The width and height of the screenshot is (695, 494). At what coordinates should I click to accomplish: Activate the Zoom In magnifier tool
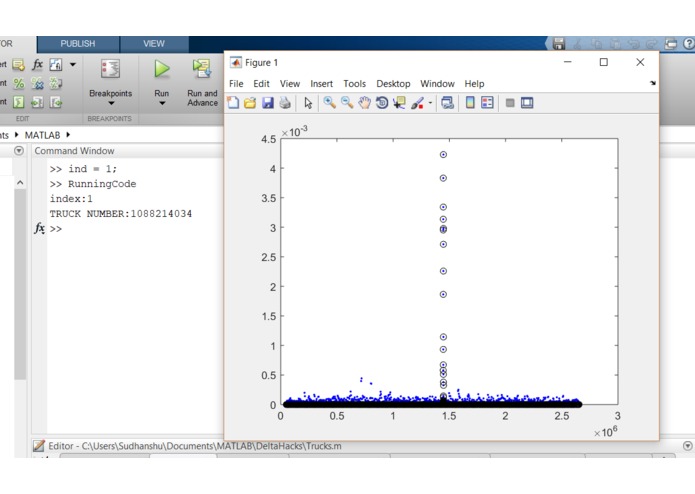pos(329,103)
